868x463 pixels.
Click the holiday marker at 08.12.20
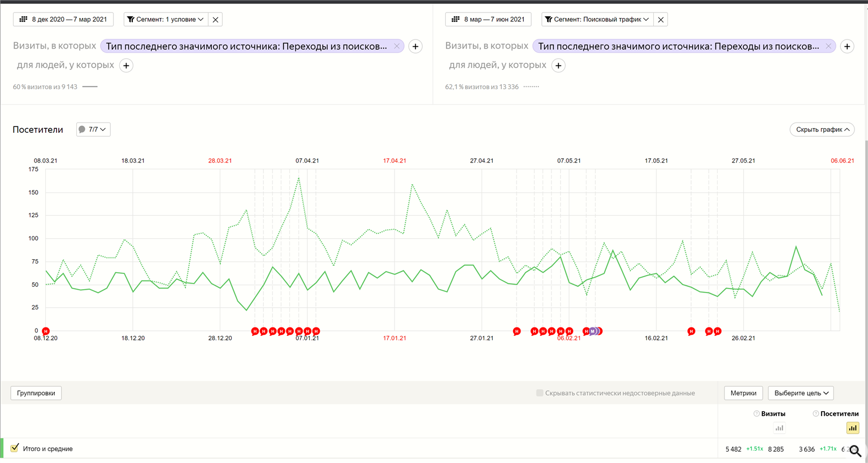(x=46, y=331)
